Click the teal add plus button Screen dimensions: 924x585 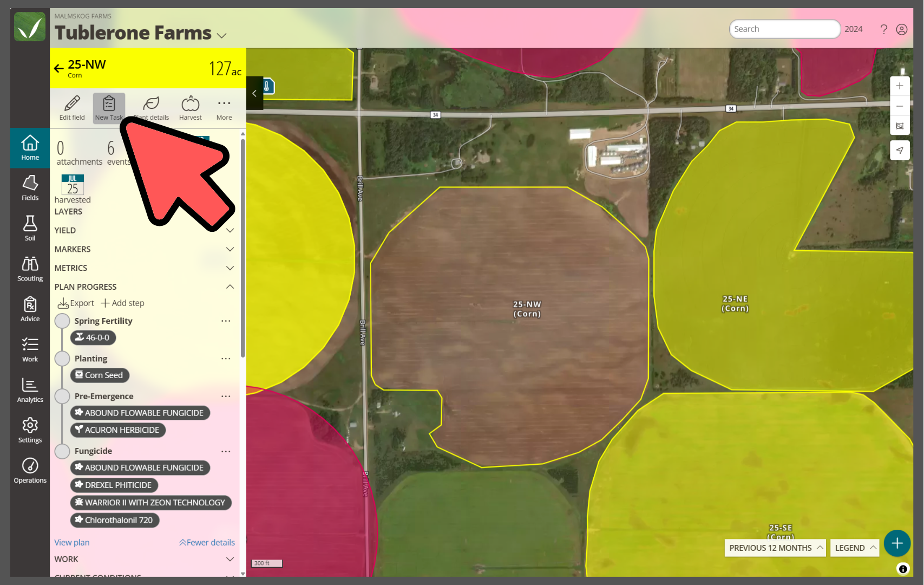tap(897, 543)
